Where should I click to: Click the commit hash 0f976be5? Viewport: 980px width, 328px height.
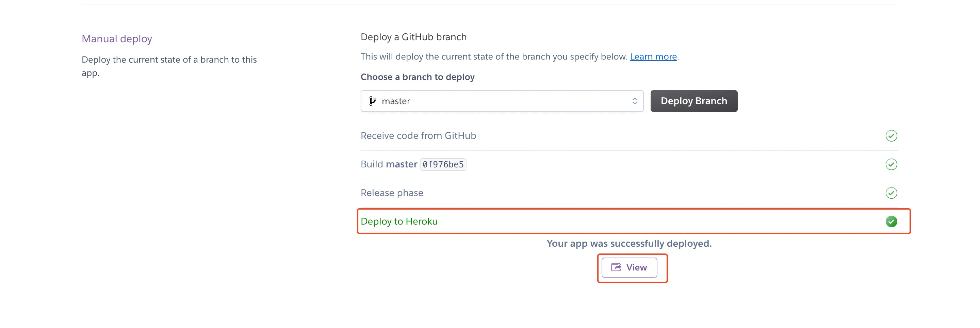[443, 164]
